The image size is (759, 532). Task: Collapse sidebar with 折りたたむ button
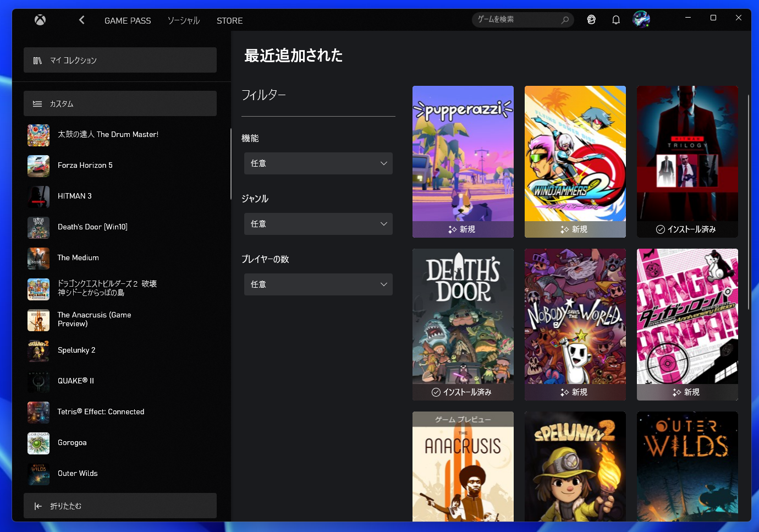(120, 506)
